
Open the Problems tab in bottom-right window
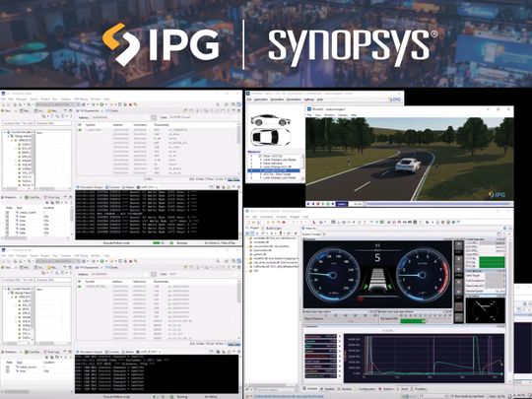coord(419,389)
